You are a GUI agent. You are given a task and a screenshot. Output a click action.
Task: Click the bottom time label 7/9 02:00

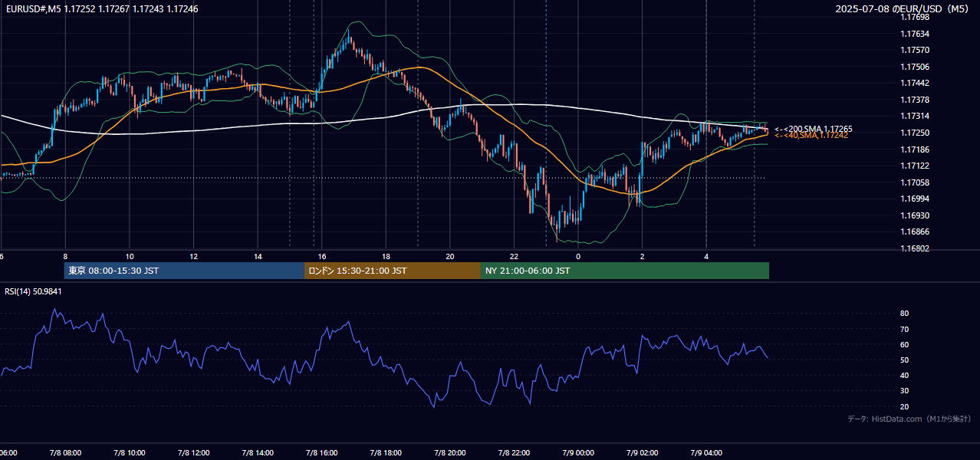click(643, 453)
